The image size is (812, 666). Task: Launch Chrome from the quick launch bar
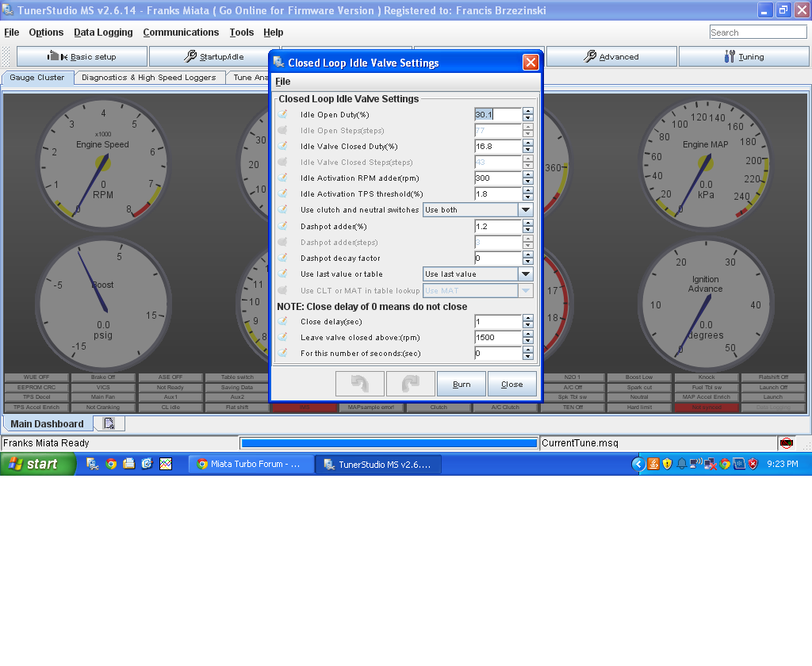pyautogui.click(x=111, y=464)
